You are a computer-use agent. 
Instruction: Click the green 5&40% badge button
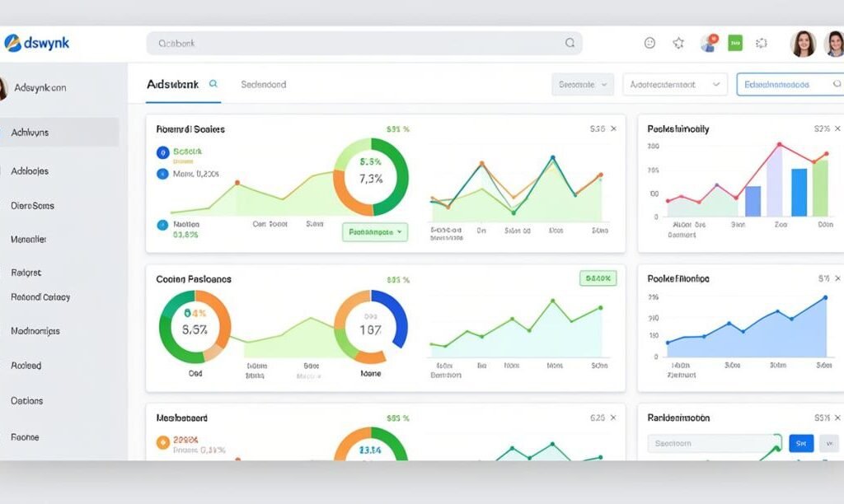[x=598, y=278]
